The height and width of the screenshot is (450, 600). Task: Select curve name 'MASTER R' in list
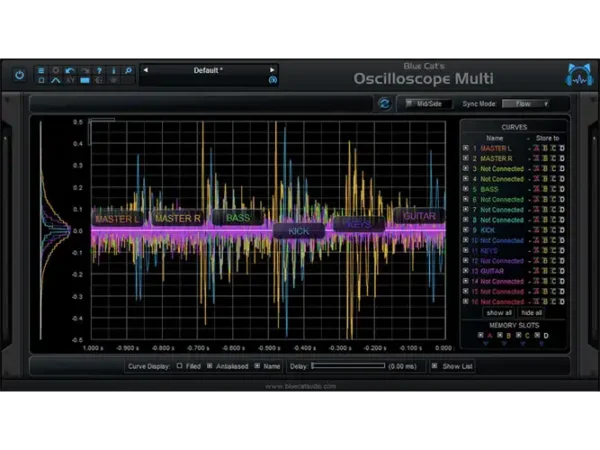coord(496,158)
